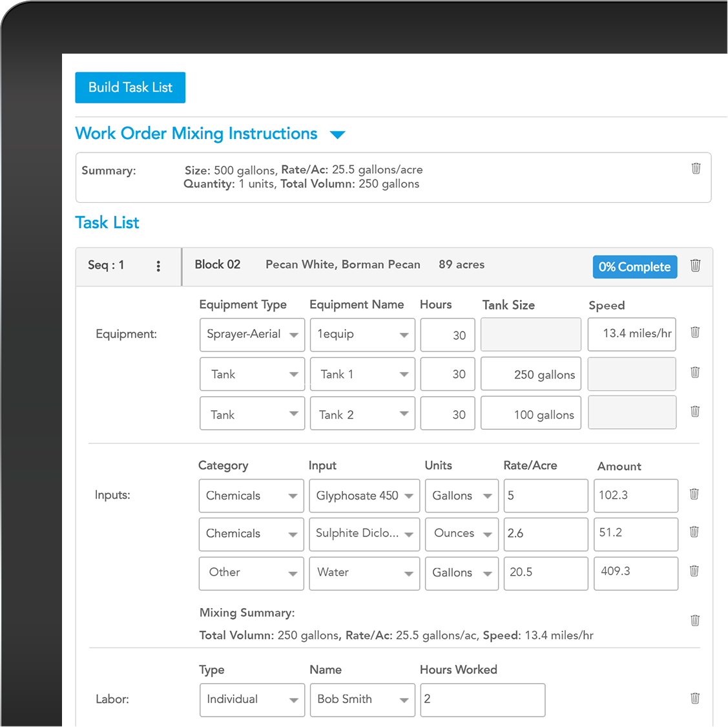
Task: Edit the Rate/Acre field showing 20.5
Action: coord(546,573)
